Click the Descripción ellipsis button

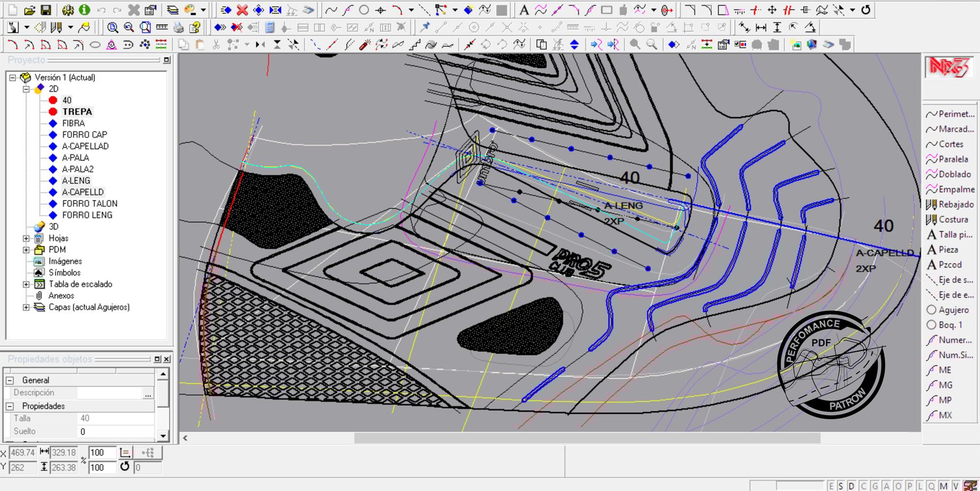[148, 394]
